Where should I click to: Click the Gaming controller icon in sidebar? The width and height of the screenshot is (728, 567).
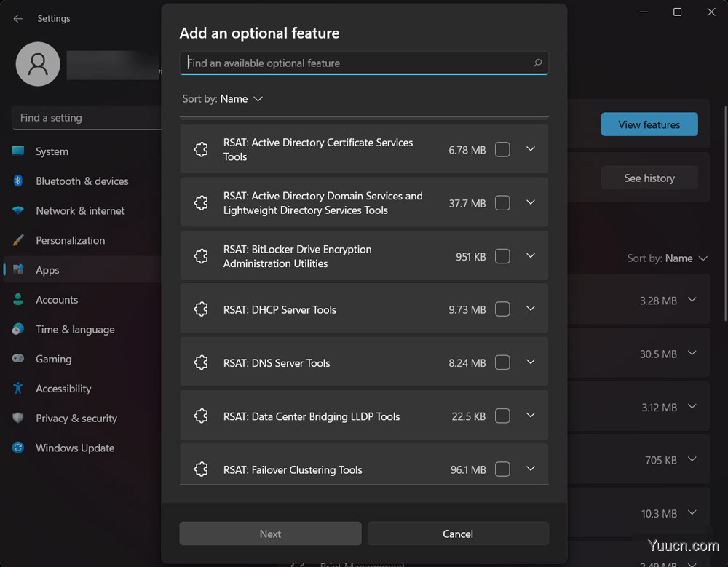[x=18, y=359]
